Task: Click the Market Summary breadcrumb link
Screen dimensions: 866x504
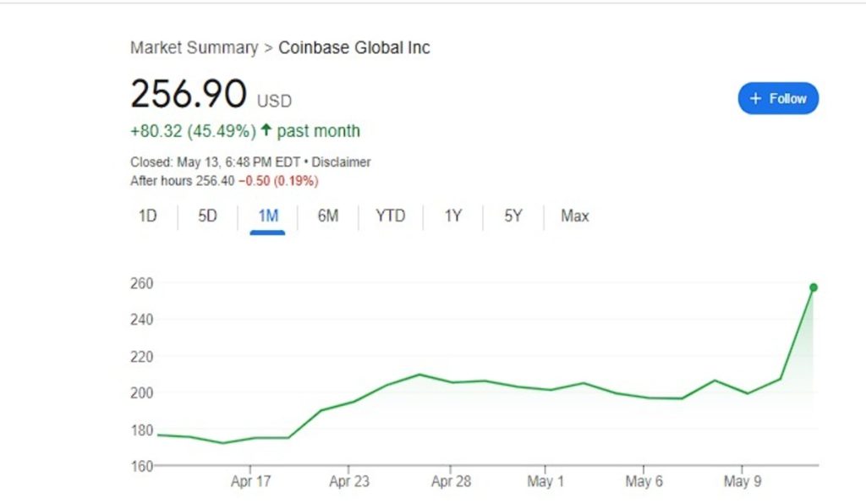Action: pos(194,48)
